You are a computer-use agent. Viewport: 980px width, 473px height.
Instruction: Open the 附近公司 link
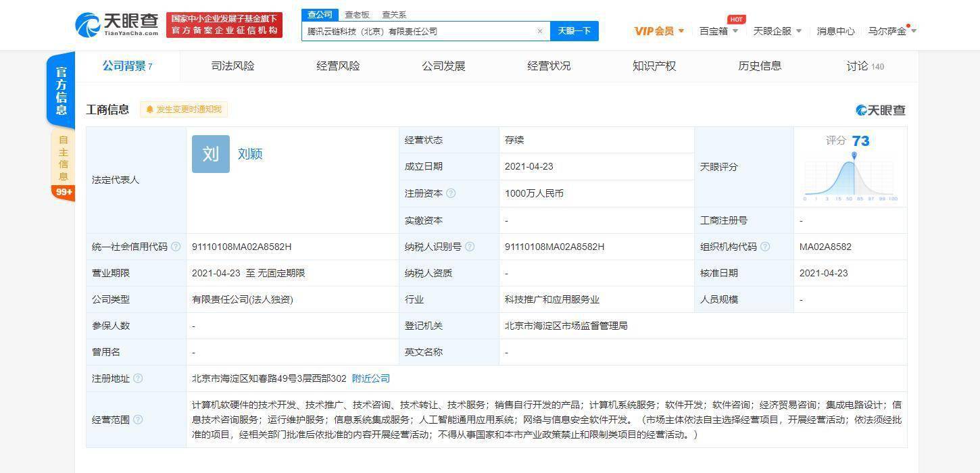[371, 378]
